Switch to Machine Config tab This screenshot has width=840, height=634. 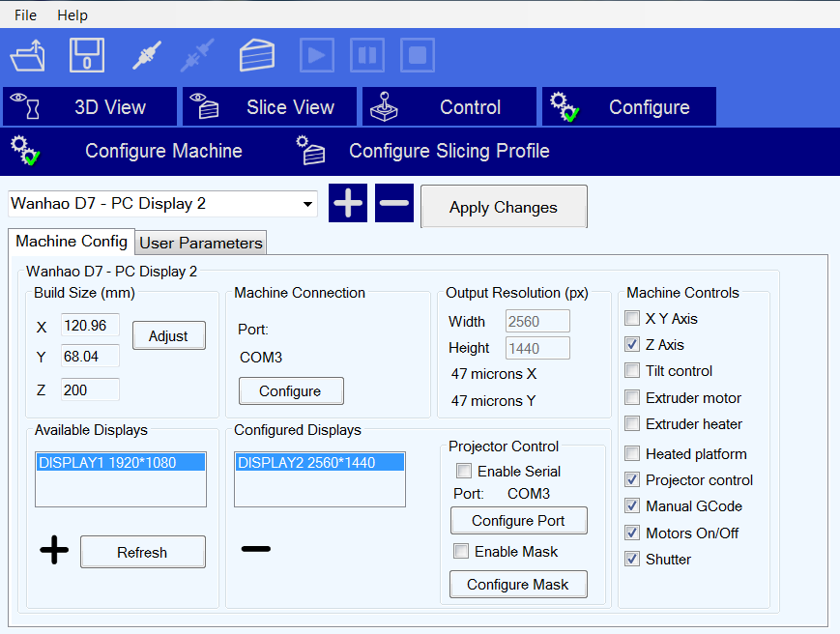(x=72, y=241)
